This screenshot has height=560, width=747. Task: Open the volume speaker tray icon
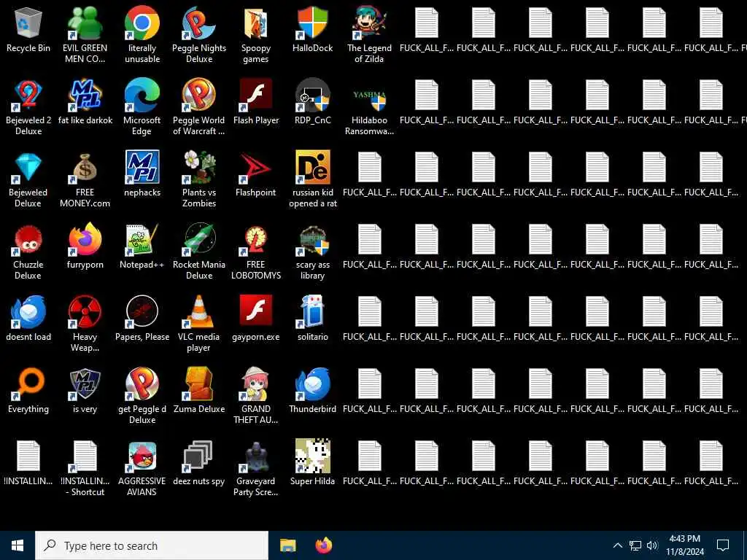tap(652, 545)
